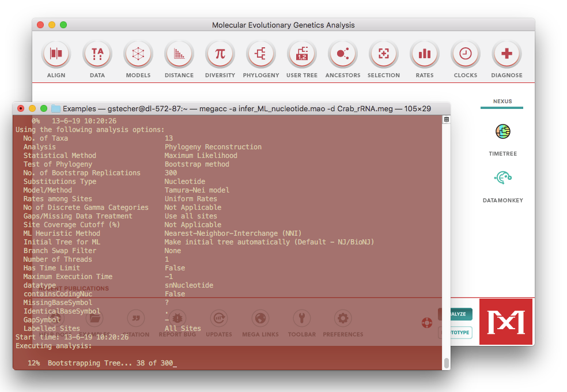Click the 'Tamura-Nei model' value
The width and height of the screenshot is (567, 392).
(x=196, y=190)
